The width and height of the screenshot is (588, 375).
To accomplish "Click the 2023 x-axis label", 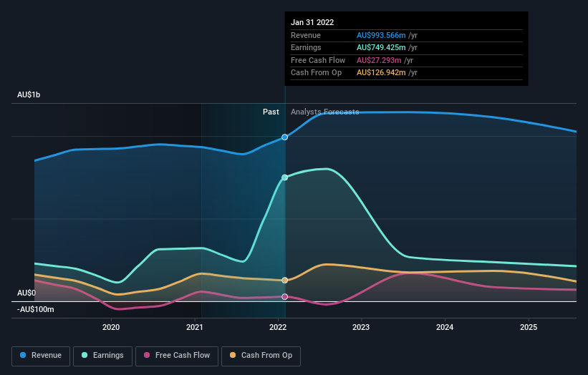I will point(361,327).
